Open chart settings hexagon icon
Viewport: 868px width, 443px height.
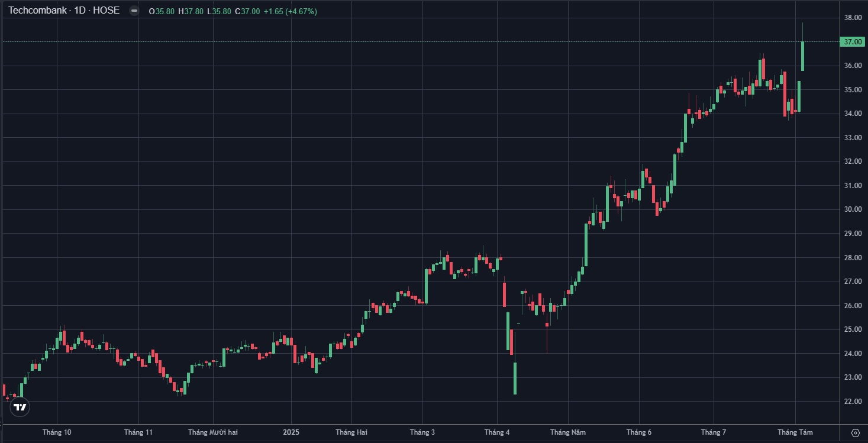coord(855,433)
